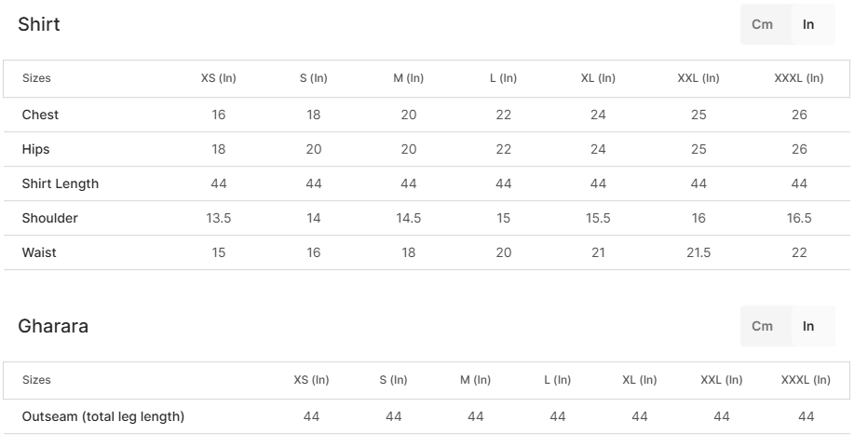Click Sizes header in Gharara table
Screen dimensions: 868x448
[x=36, y=380]
